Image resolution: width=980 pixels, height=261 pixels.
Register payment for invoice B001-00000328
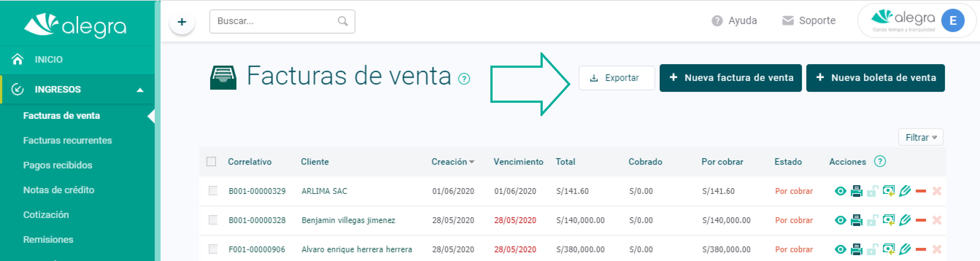(x=889, y=220)
